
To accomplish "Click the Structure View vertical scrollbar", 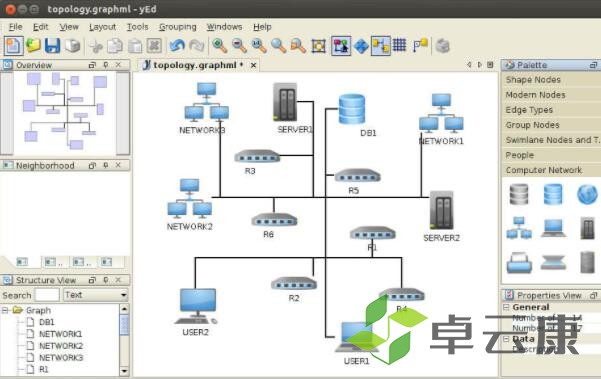I will coord(124,340).
